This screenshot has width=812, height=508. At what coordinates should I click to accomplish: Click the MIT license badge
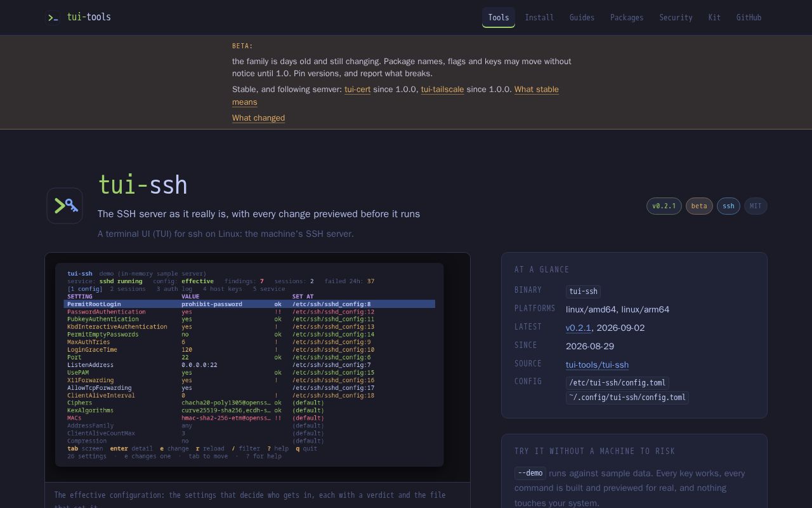click(756, 206)
